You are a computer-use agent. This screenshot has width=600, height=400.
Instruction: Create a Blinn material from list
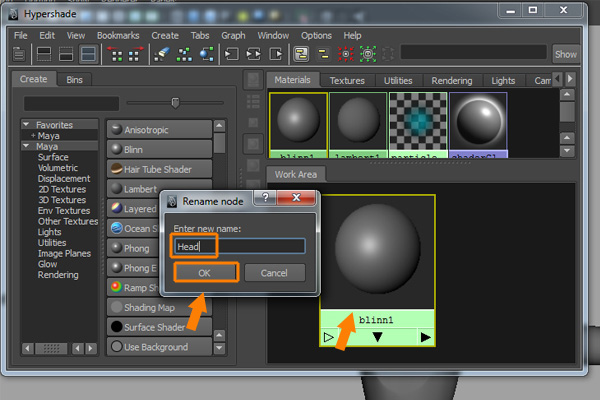coord(159,149)
